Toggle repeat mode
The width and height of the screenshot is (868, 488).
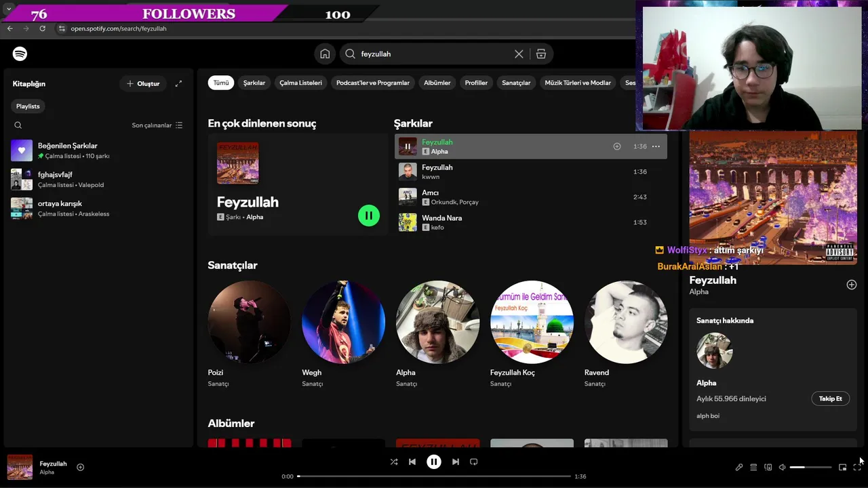click(474, 462)
